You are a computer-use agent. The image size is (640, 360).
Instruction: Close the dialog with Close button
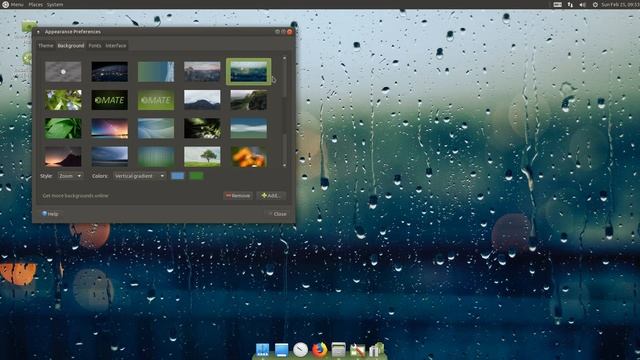coord(278,214)
